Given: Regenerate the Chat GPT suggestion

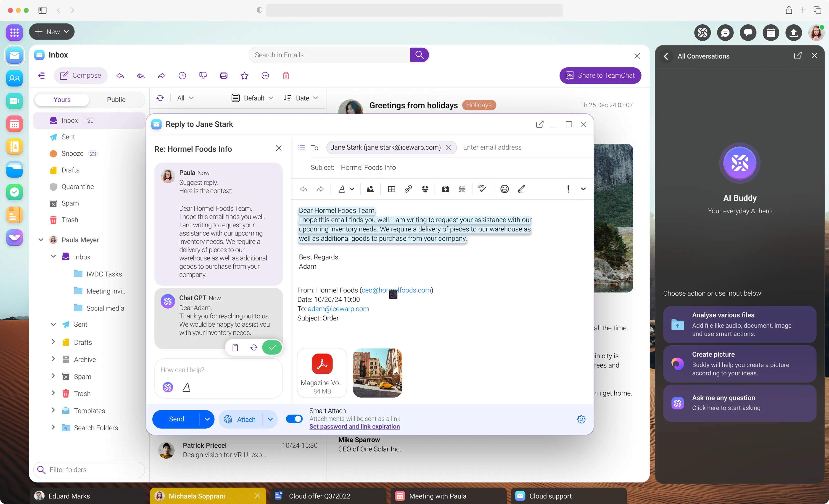Looking at the screenshot, I should click(254, 347).
